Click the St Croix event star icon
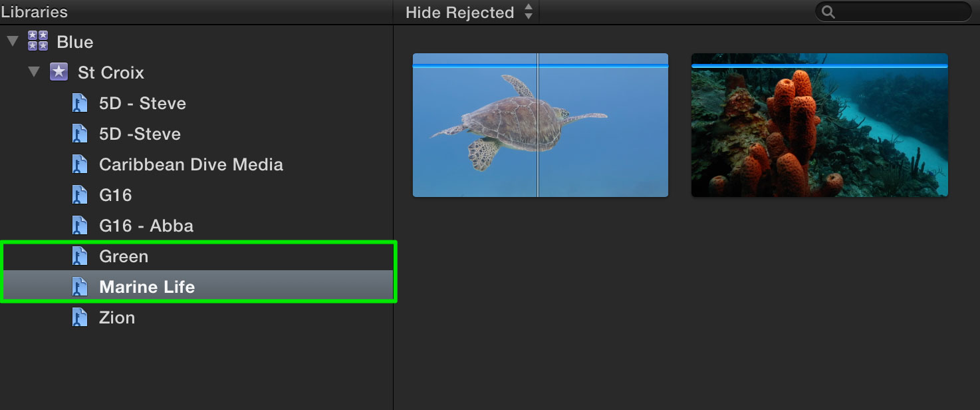The width and height of the screenshot is (980, 410). pyautogui.click(x=59, y=72)
